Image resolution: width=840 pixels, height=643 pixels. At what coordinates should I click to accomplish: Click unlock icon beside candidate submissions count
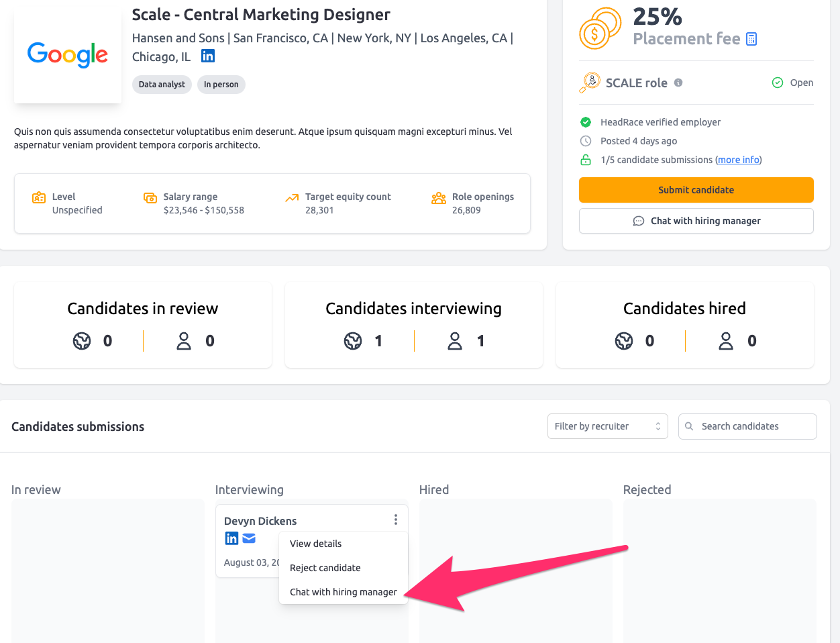(x=586, y=160)
